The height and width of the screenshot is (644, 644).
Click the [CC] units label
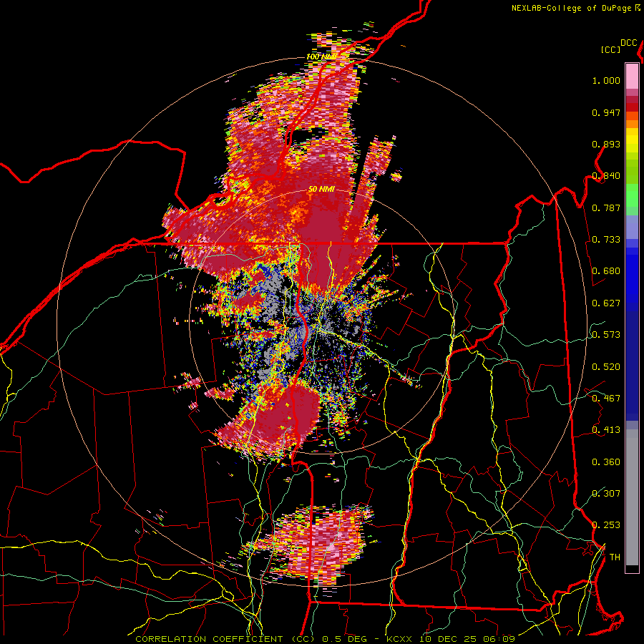tap(611, 49)
